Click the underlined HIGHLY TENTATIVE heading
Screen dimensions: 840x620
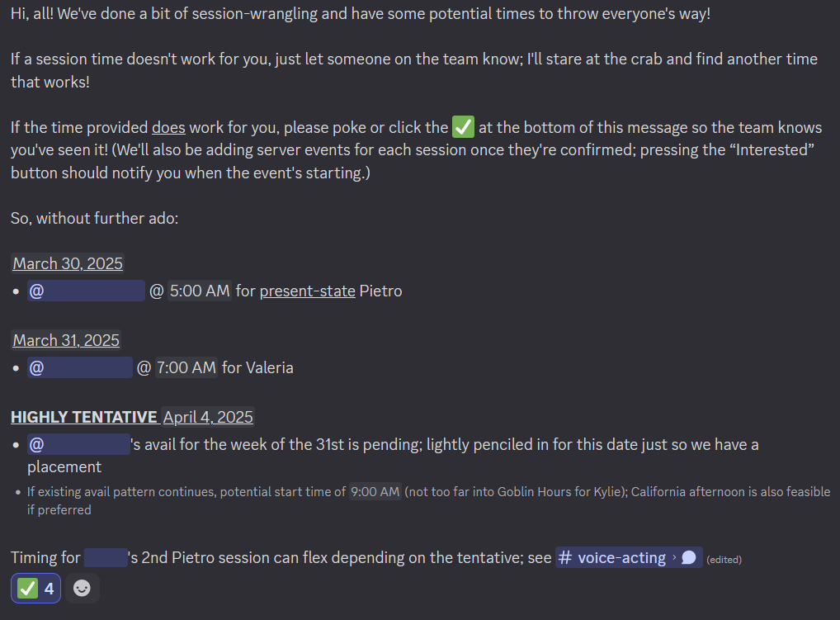84,417
